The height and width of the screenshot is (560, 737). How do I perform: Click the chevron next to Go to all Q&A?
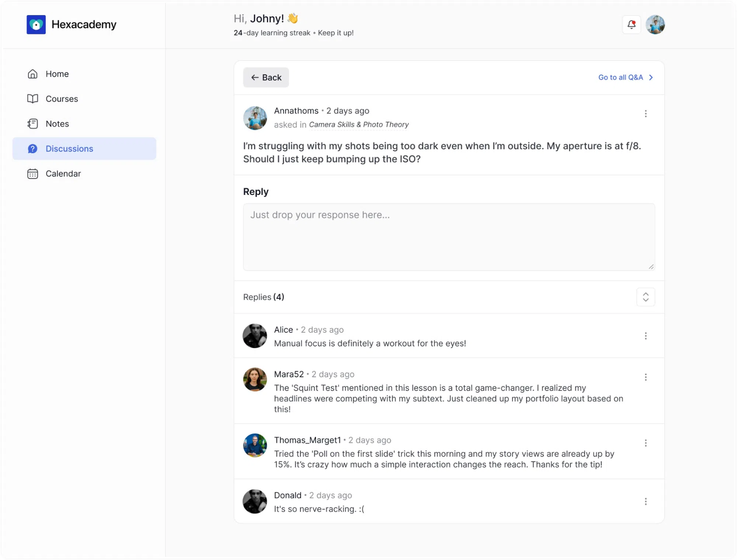[651, 77]
